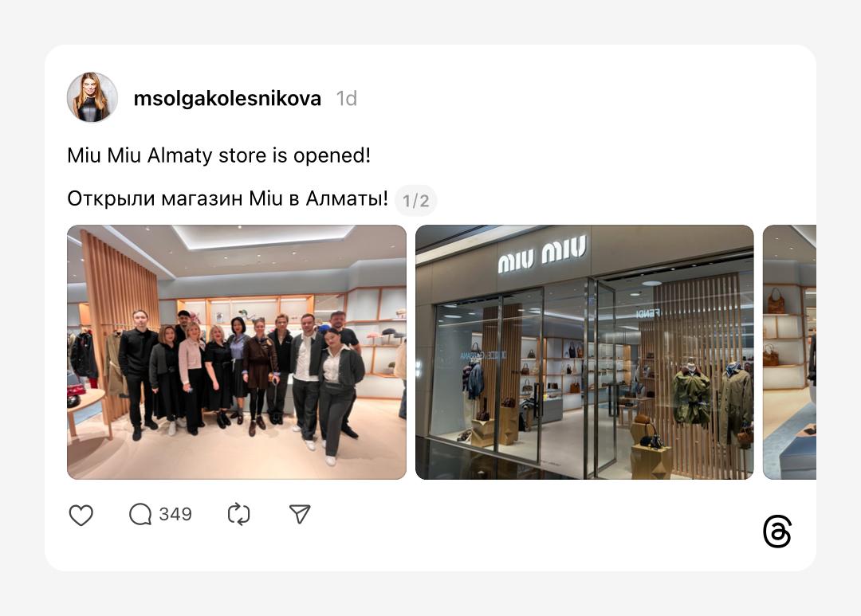Screen dimensions: 861x616
Task: Click the 'Miu Miu Almaty store is opened!' text
Action: (218, 155)
